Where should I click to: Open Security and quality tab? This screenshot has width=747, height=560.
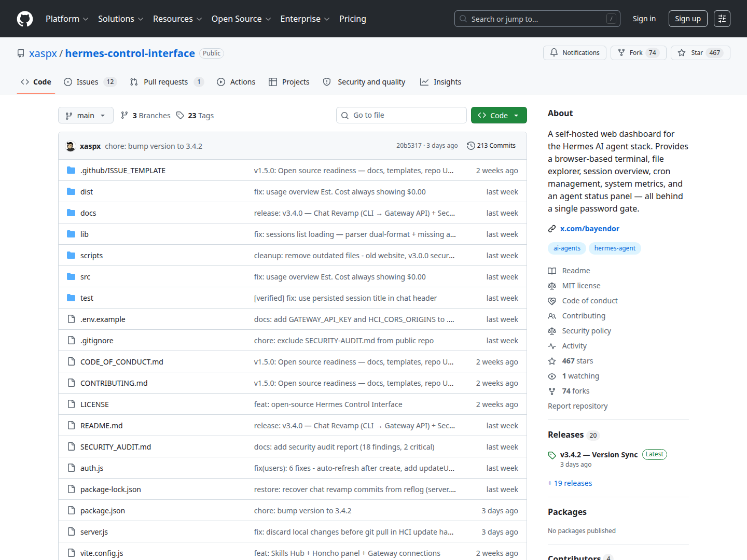[x=364, y=82]
